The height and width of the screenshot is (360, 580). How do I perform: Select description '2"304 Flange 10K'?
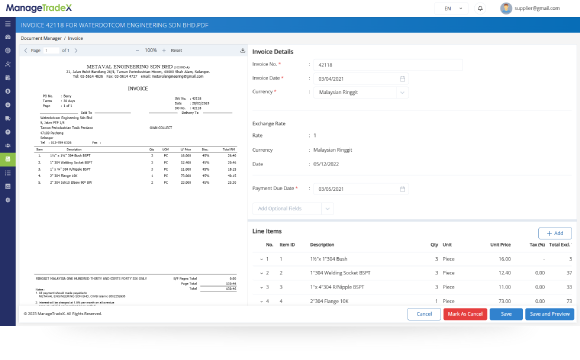click(x=329, y=301)
